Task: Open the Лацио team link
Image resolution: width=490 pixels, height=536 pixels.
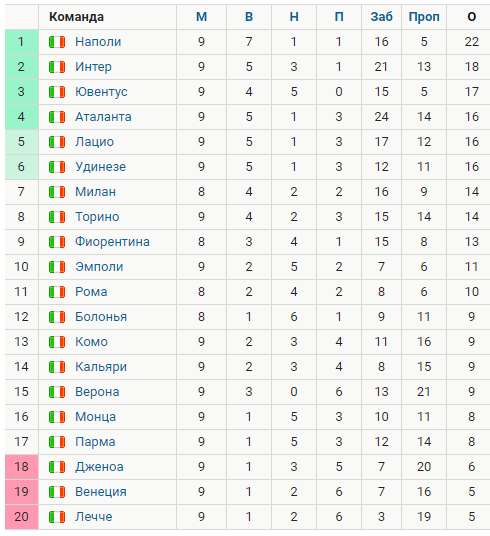Action: (x=94, y=142)
